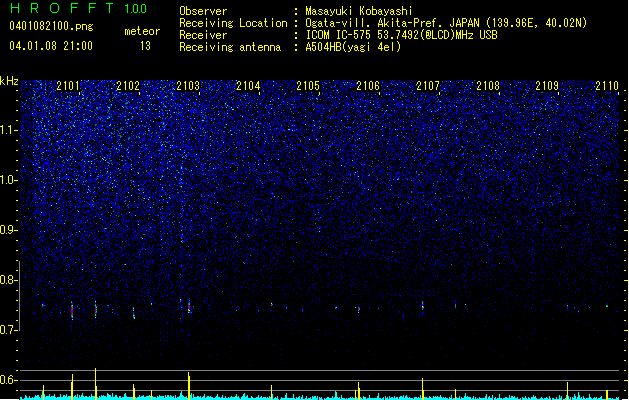Click the 0.9 frequency axis label
The width and height of the screenshot is (629, 400).
(9, 230)
